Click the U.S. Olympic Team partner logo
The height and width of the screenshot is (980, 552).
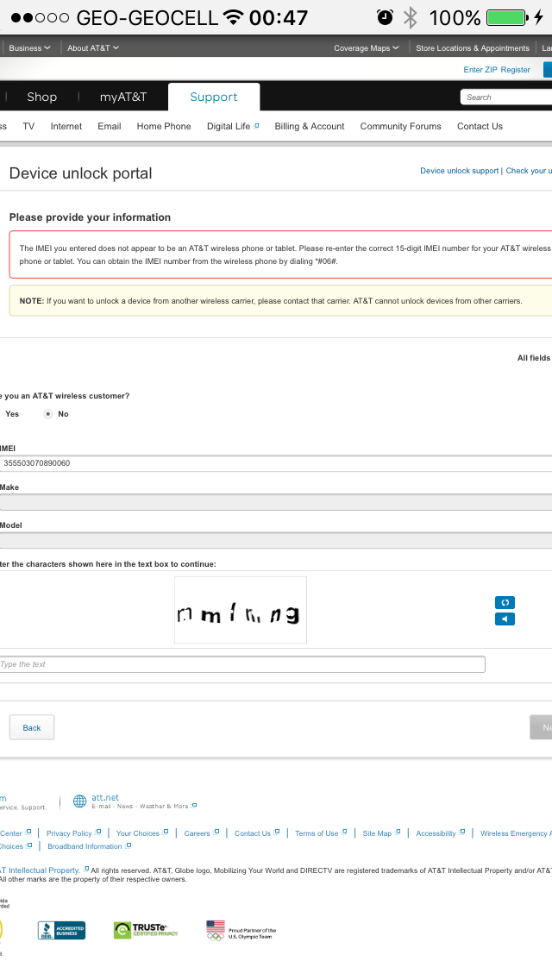click(241, 930)
